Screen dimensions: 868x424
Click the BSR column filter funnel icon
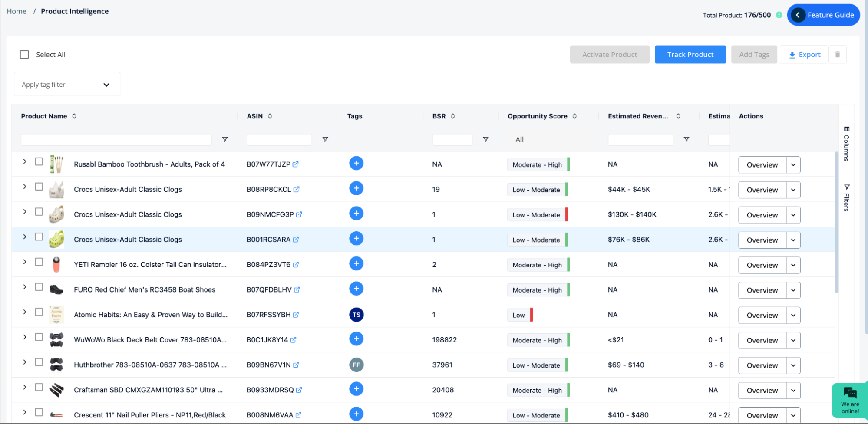click(486, 139)
